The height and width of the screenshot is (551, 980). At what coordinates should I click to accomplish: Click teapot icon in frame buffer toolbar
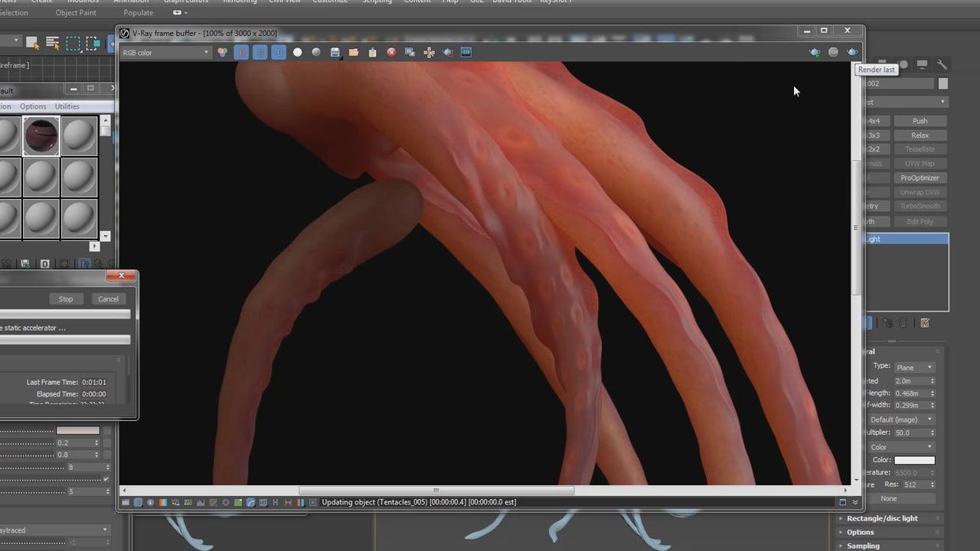coord(448,52)
